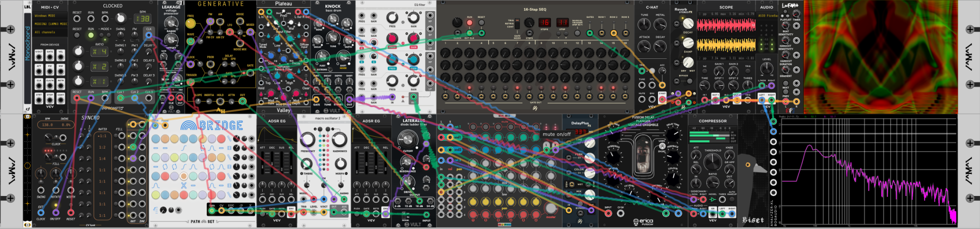This screenshot has width=980, height=229.
Task: Open the MIDIIN2 device selector on MIDI-CV
Action: click(50, 24)
